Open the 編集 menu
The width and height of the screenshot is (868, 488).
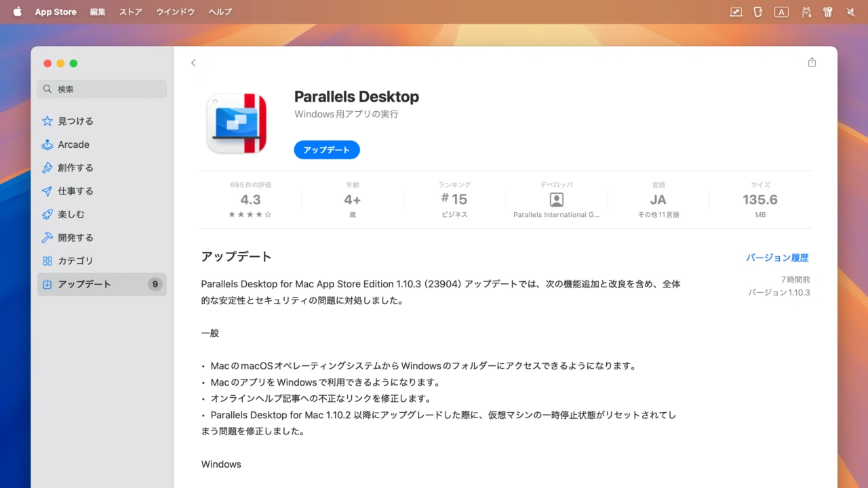click(98, 12)
